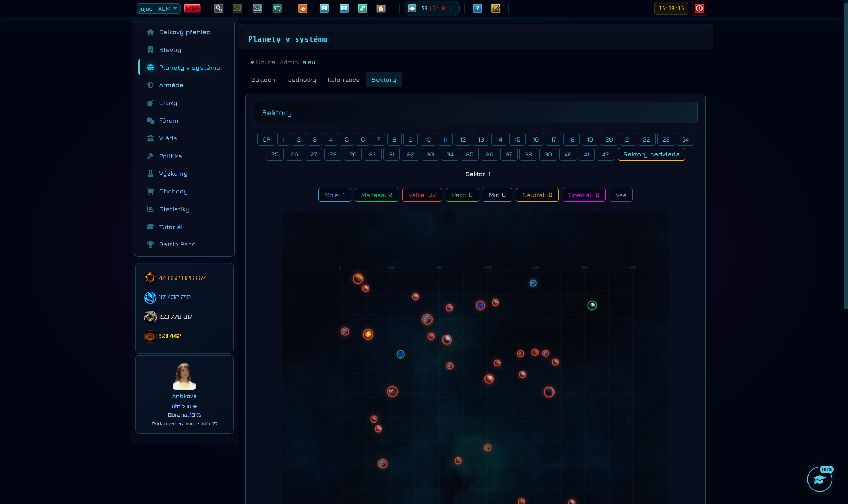Click the red power logout icon

pos(699,9)
